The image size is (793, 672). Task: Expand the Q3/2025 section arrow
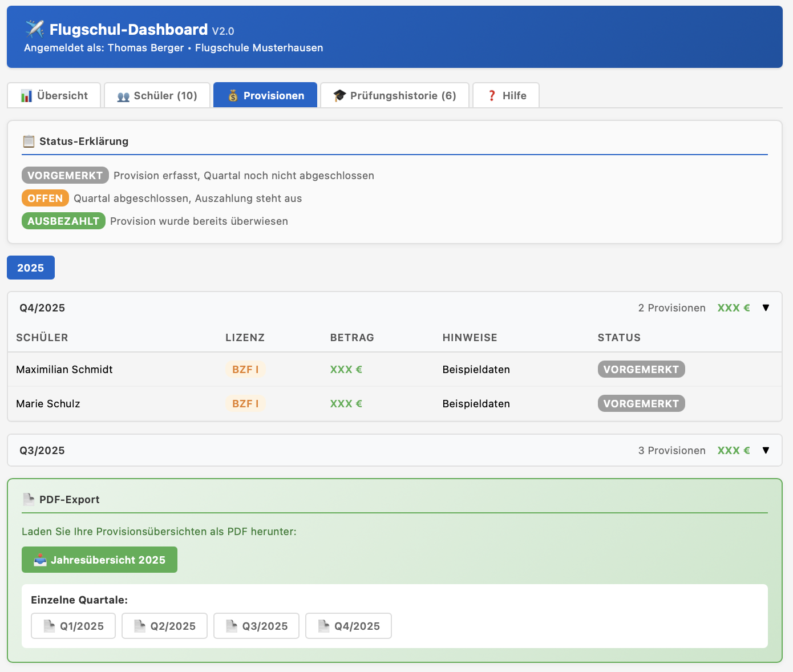766,451
